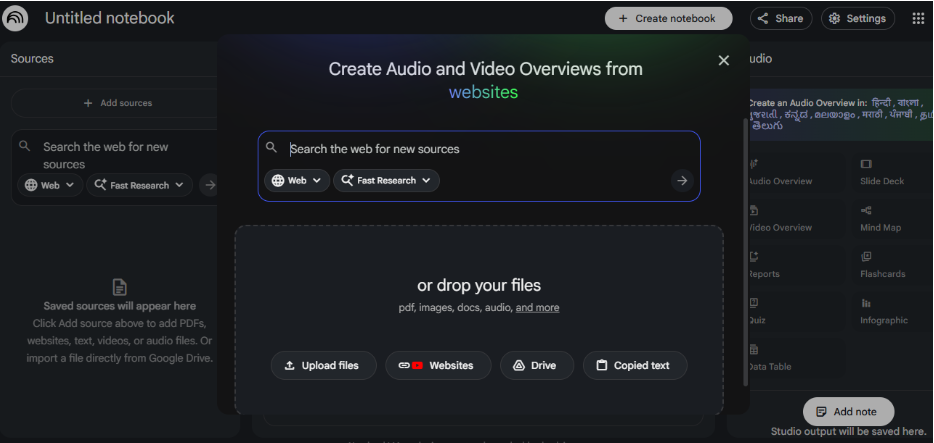Click Upload files button
Screen dimensions: 934x443
(x=323, y=366)
